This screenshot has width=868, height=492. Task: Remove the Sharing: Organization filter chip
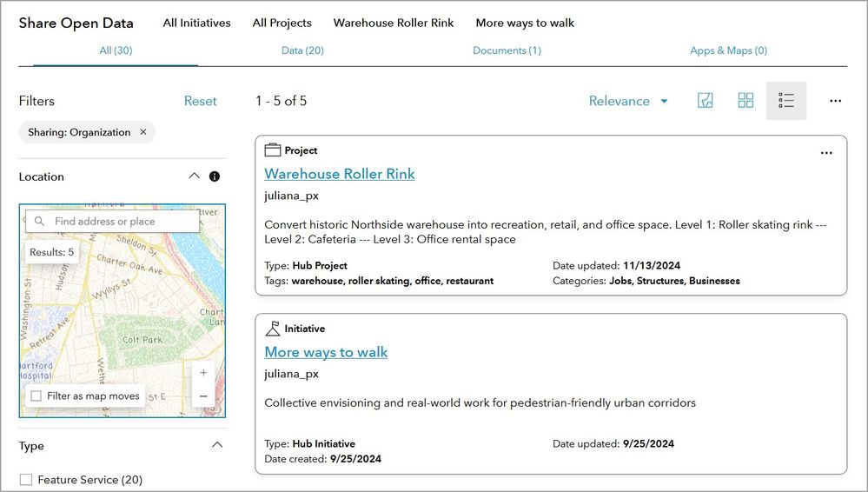pyautogui.click(x=143, y=132)
